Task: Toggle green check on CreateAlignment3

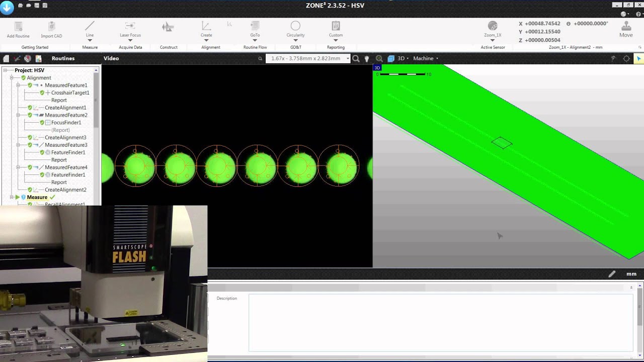Action: coord(30,137)
